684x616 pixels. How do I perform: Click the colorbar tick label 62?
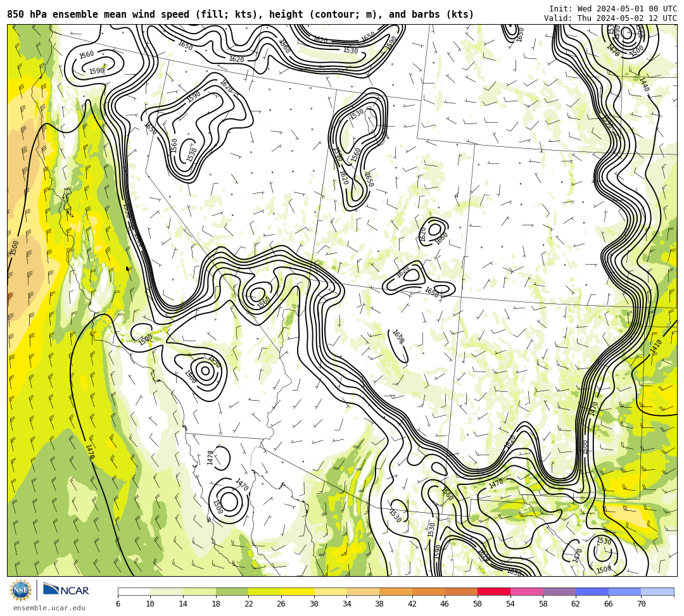point(576,604)
